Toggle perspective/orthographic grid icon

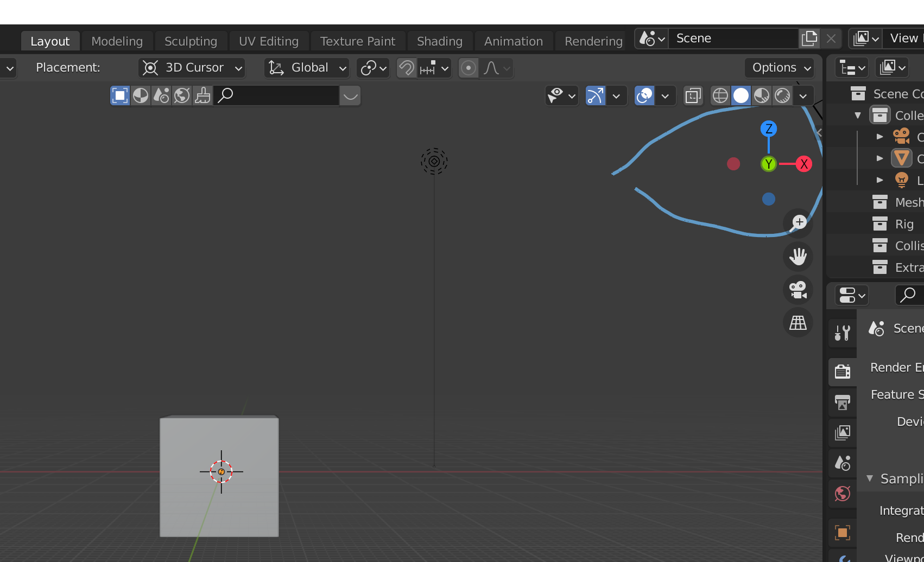tap(798, 323)
